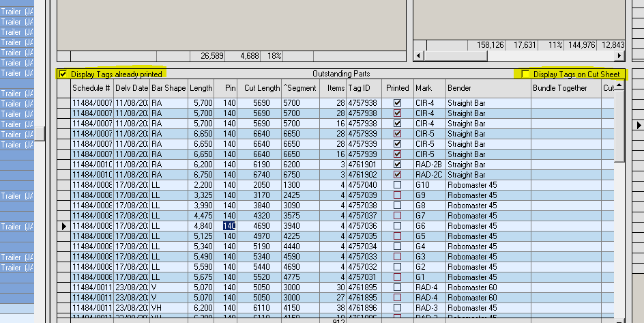Click the right arrow in the far-right panel
Screen dimensions: 644x323
point(639,124)
